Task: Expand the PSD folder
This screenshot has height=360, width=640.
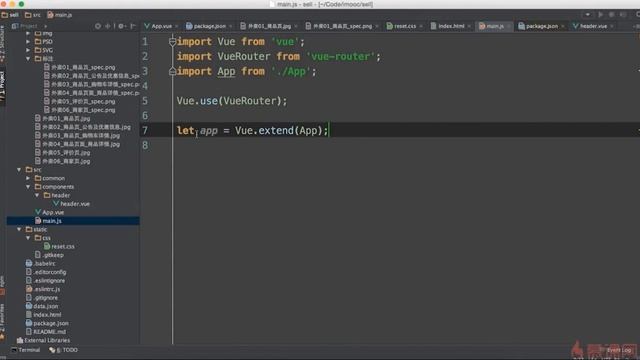Action: point(28,42)
